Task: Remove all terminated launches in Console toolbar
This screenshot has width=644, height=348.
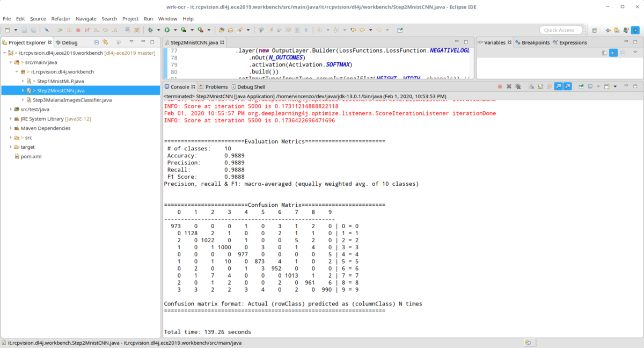Action: (x=518, y=86)
